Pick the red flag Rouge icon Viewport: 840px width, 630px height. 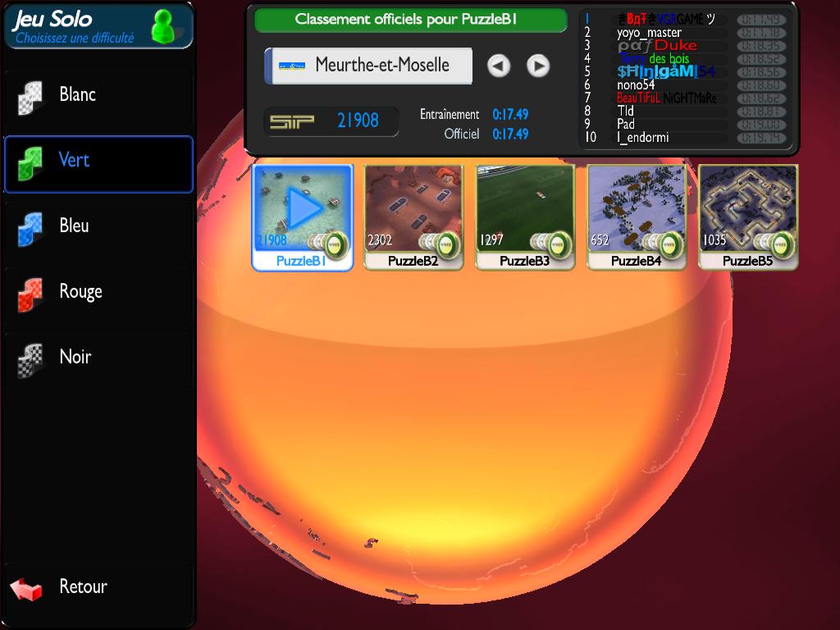(30, 294)
